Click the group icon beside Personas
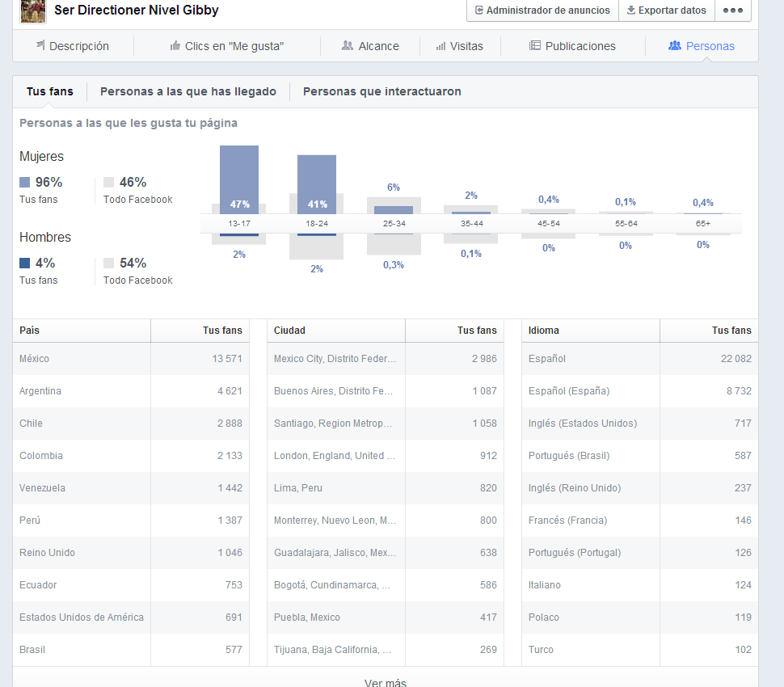784x687 pixels. coord(675,45)
